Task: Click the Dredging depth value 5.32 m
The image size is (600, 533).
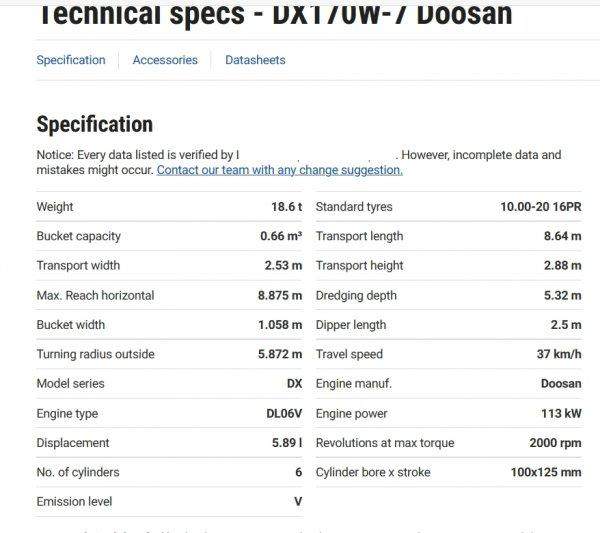Action: pyautogui.click(x=562, y=295)
